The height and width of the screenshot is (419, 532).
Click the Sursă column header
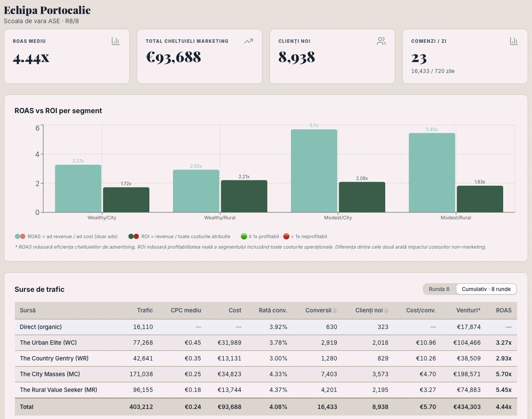(x=28, y=310)
